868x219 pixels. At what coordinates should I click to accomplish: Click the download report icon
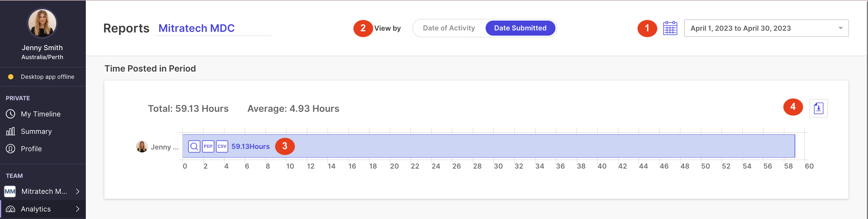tap(819, 108)
